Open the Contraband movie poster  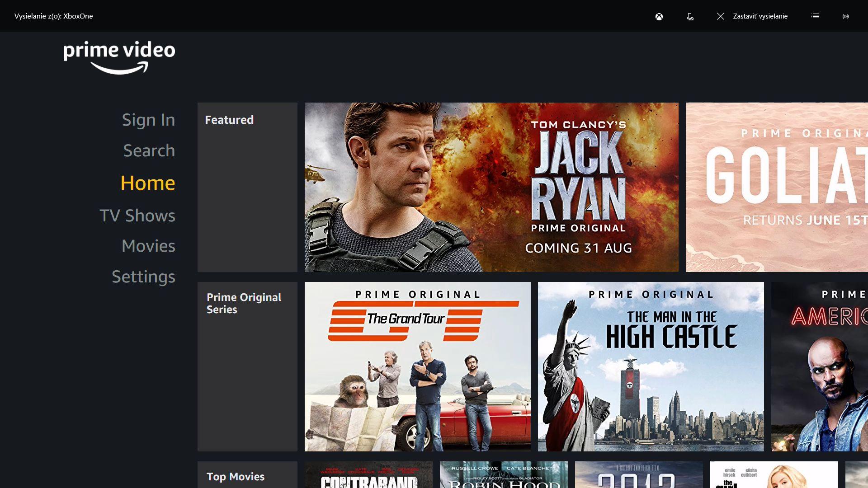click(368, 474)
